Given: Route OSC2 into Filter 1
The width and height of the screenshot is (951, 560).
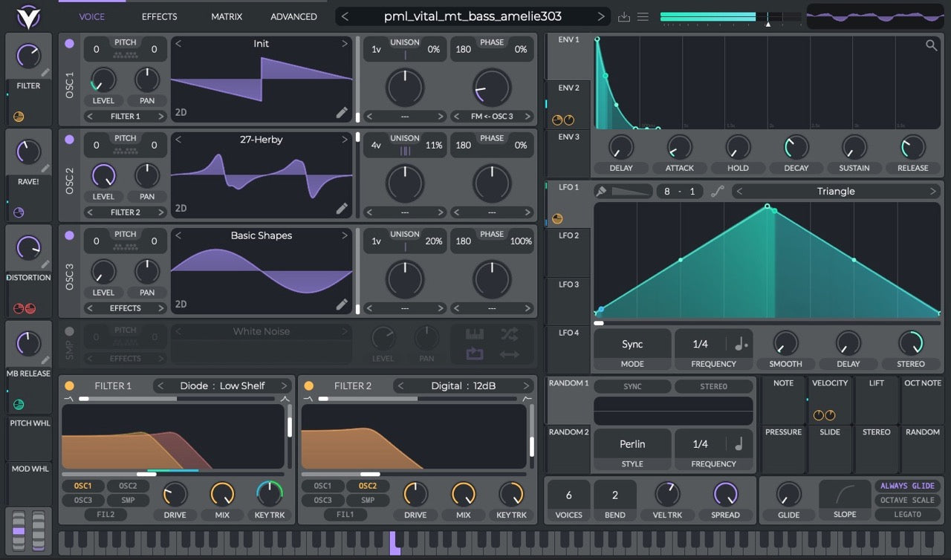Looking at the screenshot, I should [x=128, y=486].
